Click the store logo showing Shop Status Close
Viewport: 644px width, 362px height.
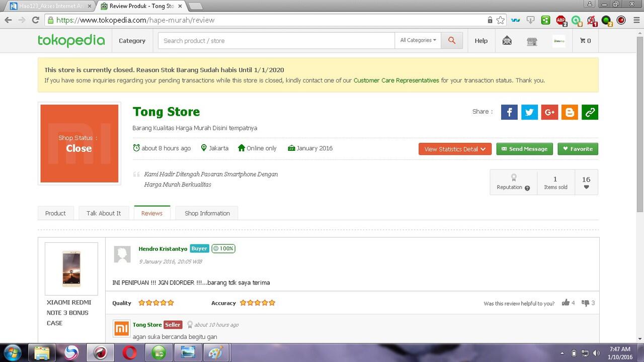(79, 143)
